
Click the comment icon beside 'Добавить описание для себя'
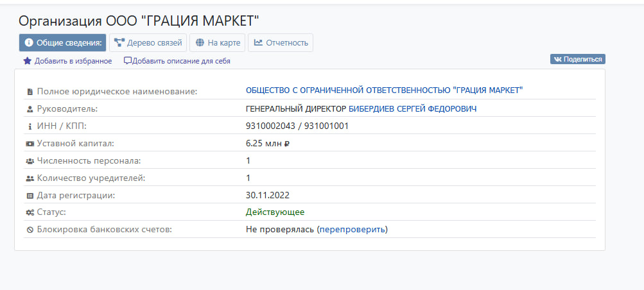click(x=128, y=61)
